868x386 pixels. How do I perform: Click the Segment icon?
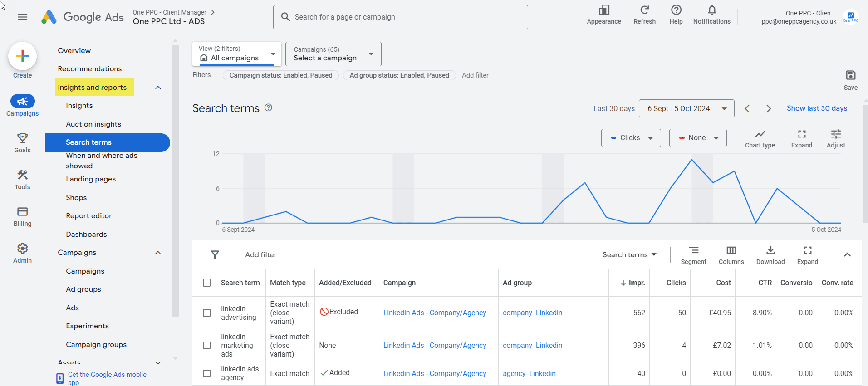693,250
